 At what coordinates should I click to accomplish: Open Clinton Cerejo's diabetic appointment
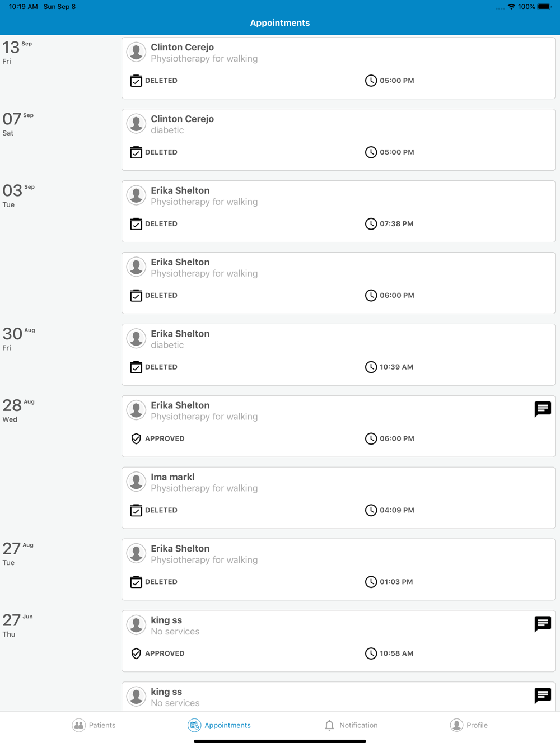pyautogui.click(x=338, y=139)
